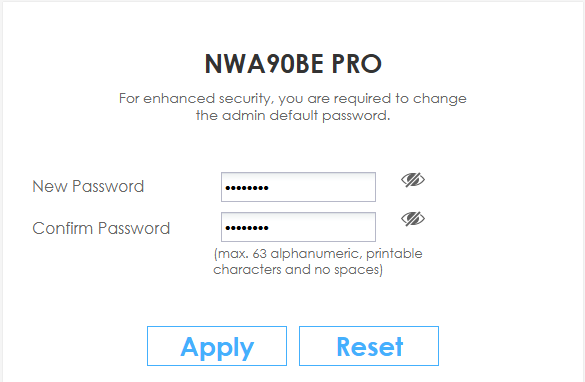Viewport: 585px width, 382px height.
Task: Select the New Password label text
Action: click(88, 186)
